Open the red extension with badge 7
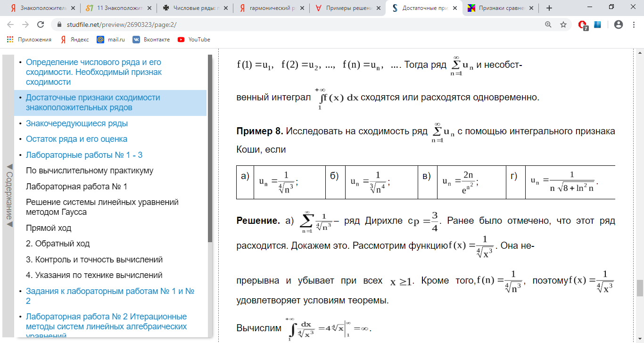 583,25
